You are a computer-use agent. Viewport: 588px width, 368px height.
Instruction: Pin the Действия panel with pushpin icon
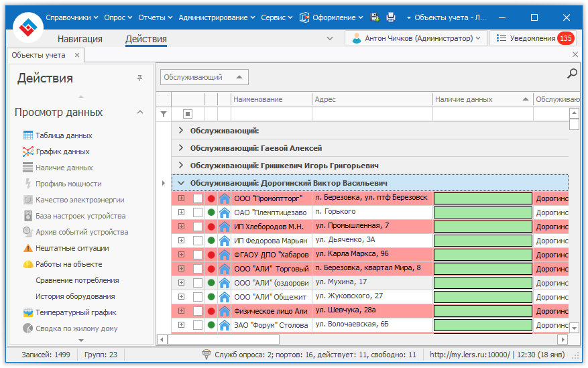pyautogui.click(x=139, y=78)
